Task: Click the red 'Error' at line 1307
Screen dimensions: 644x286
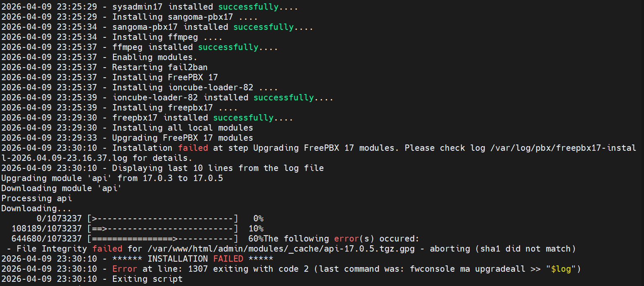Action: (x=124, y=269)
